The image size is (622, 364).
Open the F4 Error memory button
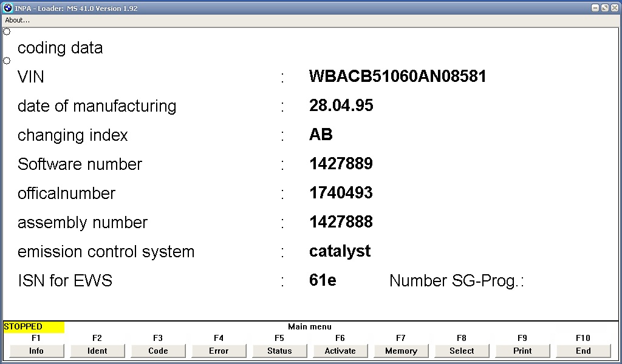[219, 351]
